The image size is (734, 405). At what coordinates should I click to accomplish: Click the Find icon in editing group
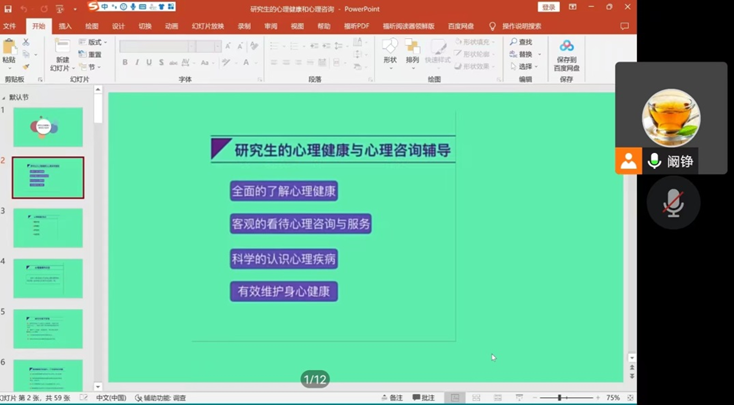(x=521, y=42)
